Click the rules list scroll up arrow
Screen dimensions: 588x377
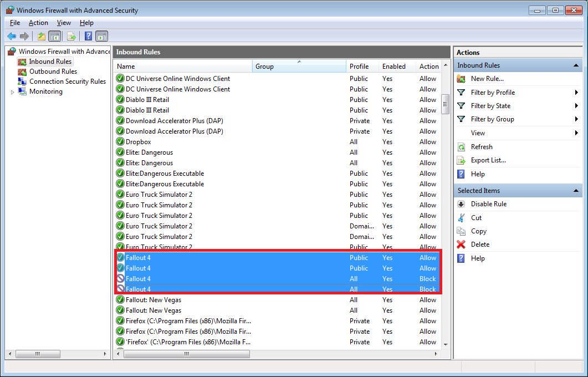pyautogui.click(x=446, y=65)
